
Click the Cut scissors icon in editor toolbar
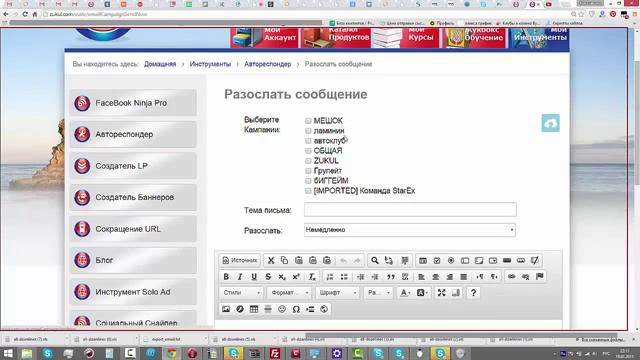(271, 260)
